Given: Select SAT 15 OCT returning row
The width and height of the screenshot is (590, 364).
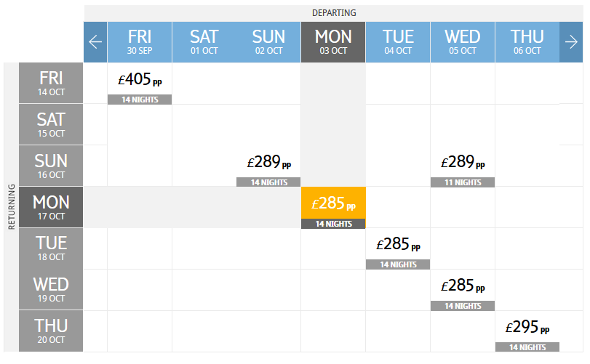Looking at the screenshot, I should coord(51,124).
